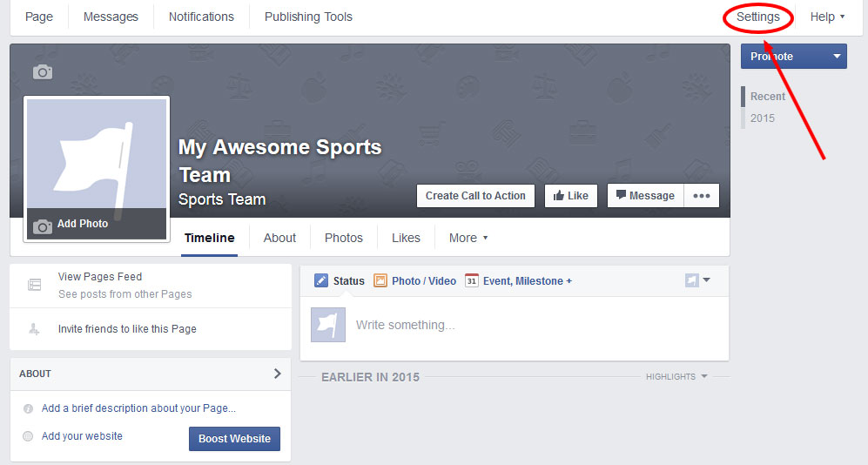The width and height of the screenshot is (868, 465).
Task: Click Invite friends to like this Page
Action: [x=127, y=329]
